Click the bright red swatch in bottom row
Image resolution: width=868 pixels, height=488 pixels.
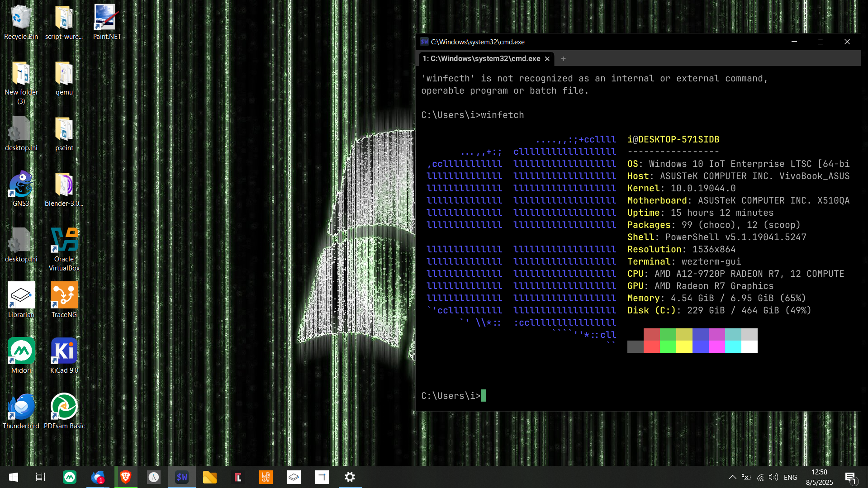652,346
